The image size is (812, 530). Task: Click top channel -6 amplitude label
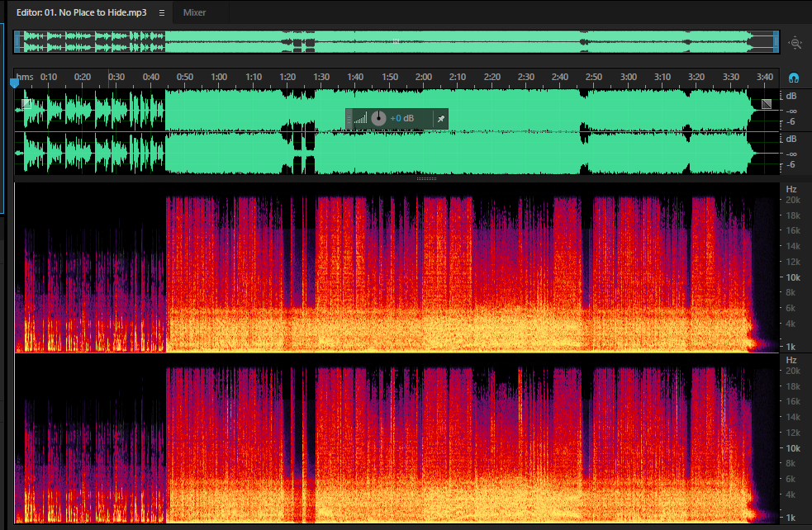(x=791, y=121)
